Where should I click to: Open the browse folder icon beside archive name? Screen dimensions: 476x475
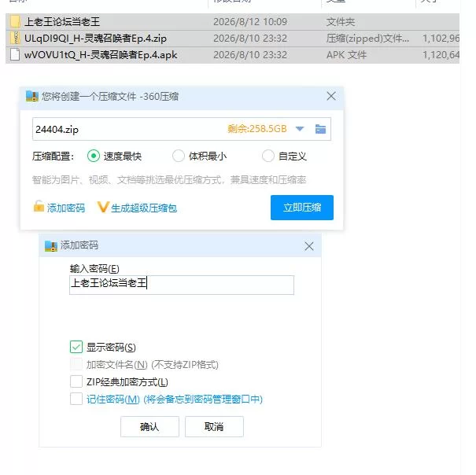320,129
